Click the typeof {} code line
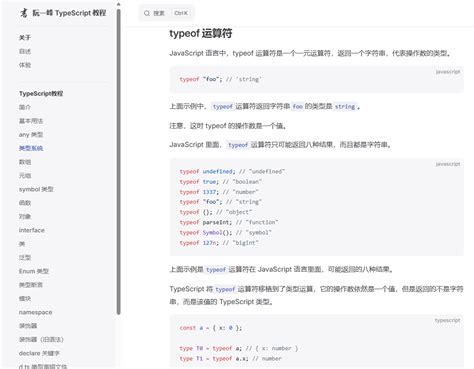 tap(216, 212)
